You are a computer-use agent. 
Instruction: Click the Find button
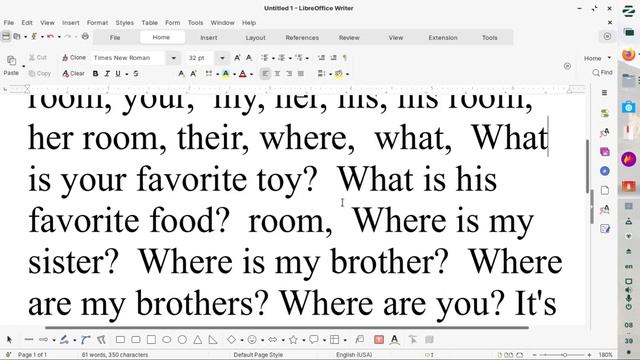602,72
